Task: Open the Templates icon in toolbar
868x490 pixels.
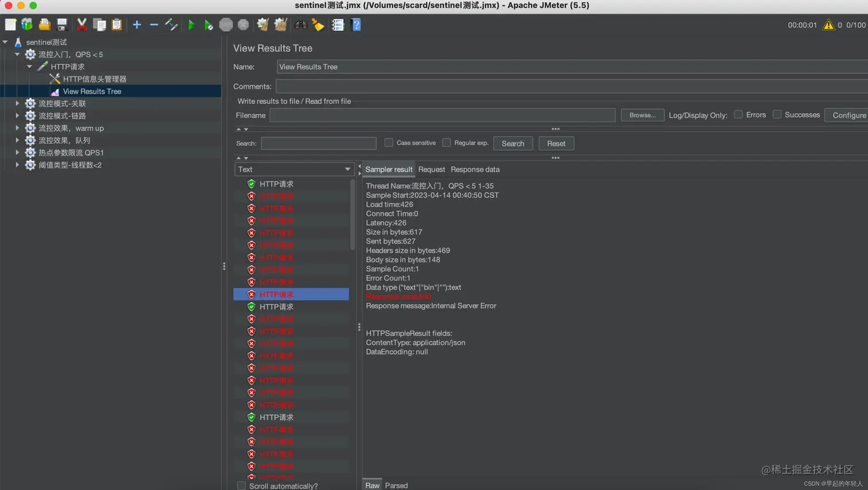Action: 27,25
